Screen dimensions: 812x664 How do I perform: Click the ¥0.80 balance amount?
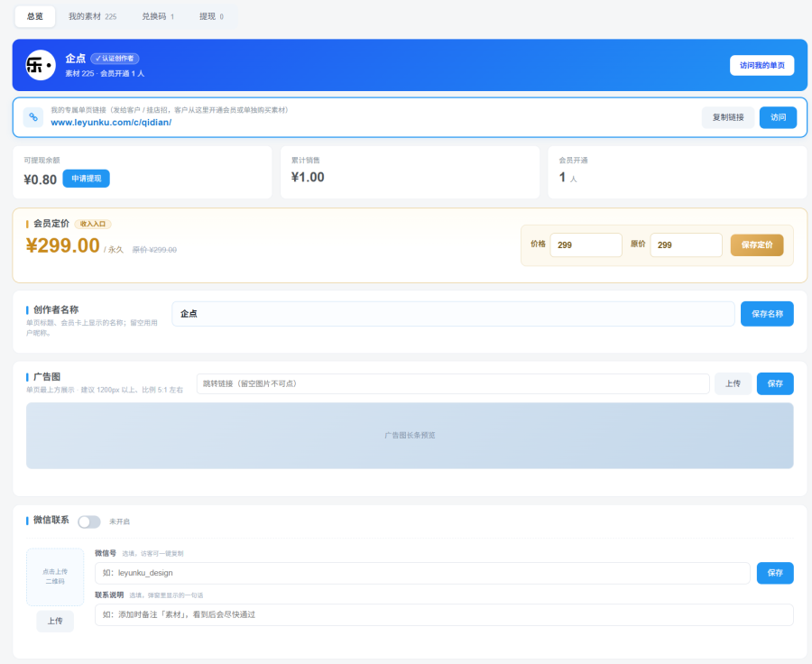[41, 180]
